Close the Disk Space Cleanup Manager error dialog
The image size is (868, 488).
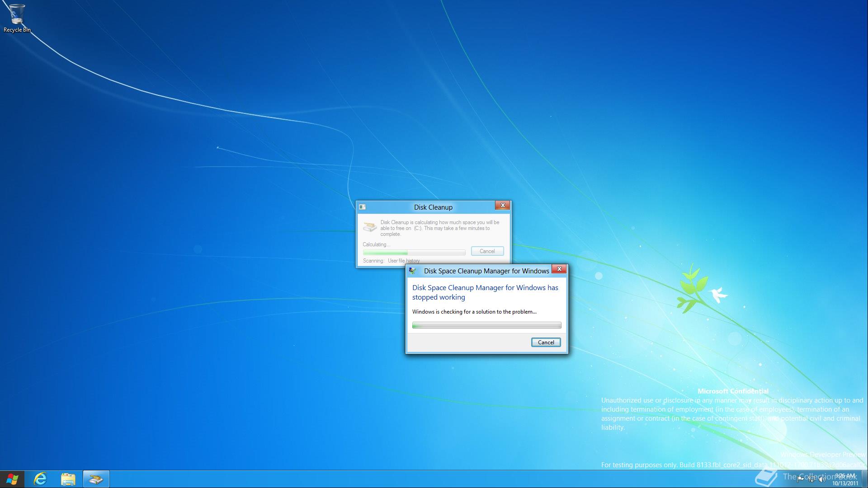559,269
